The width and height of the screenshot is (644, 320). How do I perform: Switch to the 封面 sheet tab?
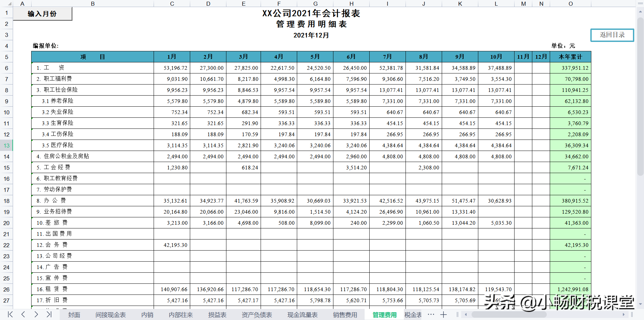(x=74, y=315)
